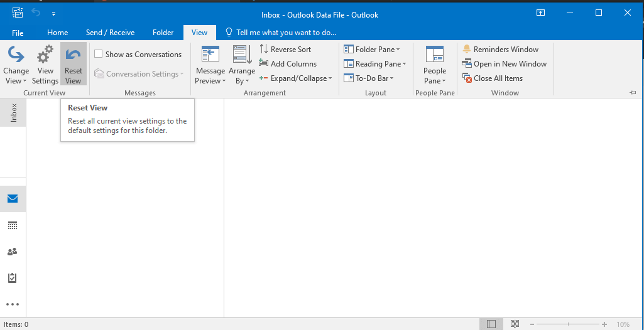Screen dimensions: 644x330
Task: Switch to People navigation icon
Action: [x=13, y=252]
